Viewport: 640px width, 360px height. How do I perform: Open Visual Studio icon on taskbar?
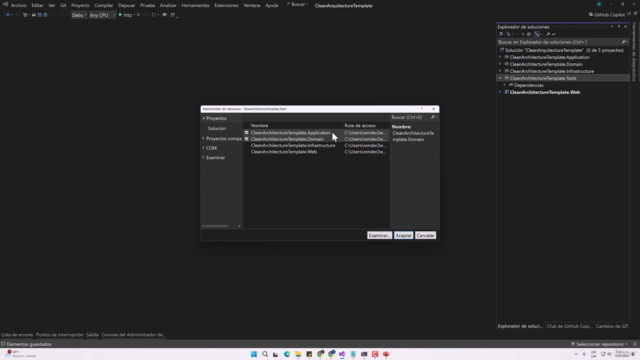(342, 354)
